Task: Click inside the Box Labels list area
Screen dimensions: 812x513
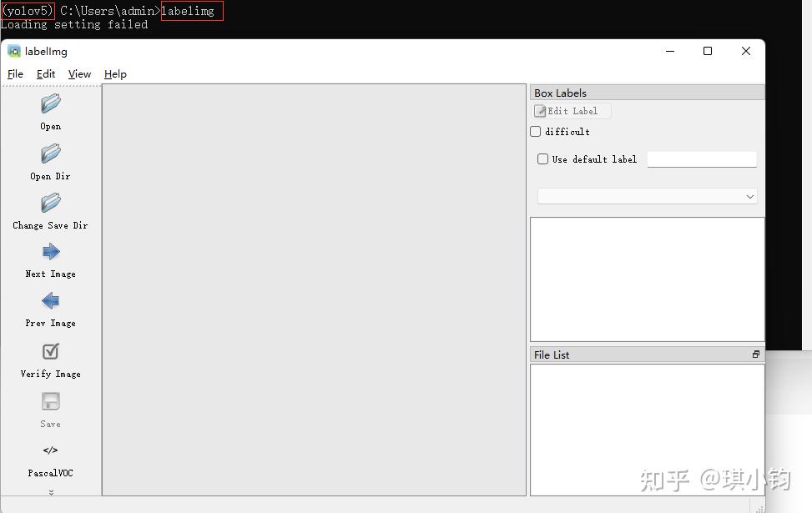Action: (x=648, y=279)
